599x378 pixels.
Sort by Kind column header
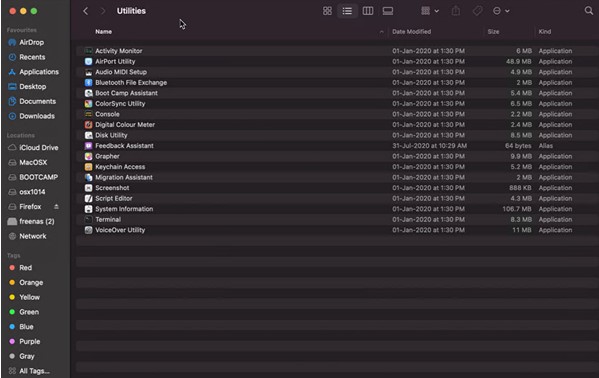click(x=545, y=32)
